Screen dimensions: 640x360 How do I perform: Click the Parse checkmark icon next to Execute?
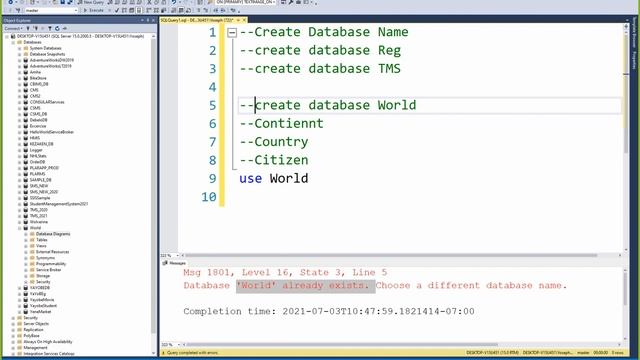click(x=117, y=10)
